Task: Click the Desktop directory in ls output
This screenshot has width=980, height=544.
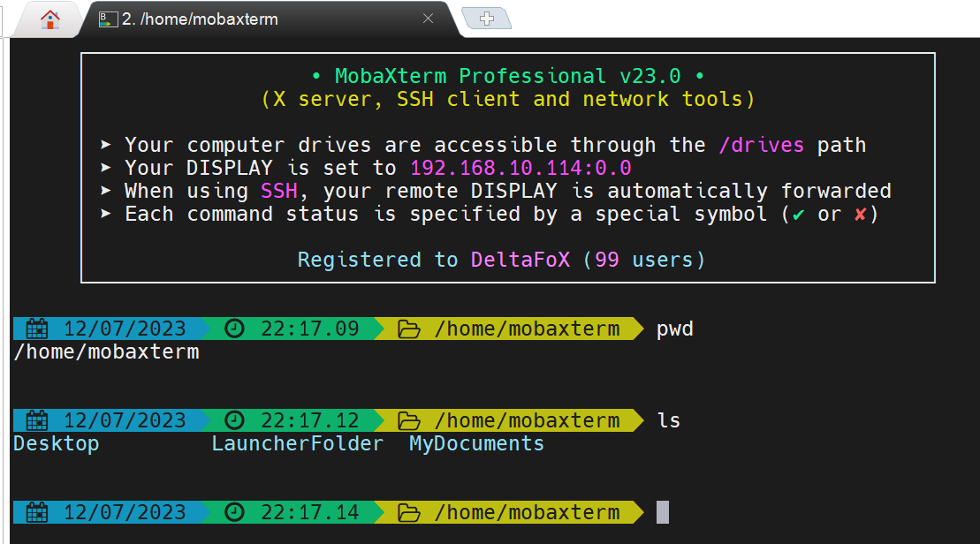Action: pos(56,444)
